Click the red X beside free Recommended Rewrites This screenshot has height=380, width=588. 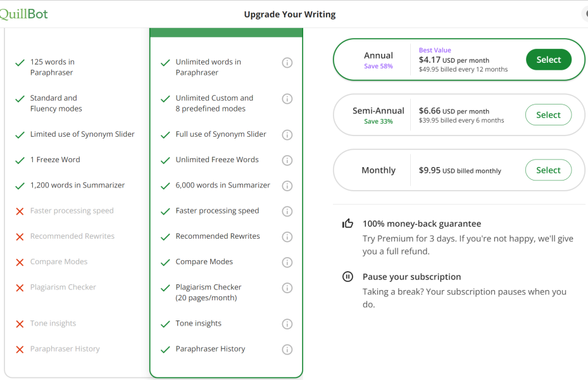click(x=20, y=237)
